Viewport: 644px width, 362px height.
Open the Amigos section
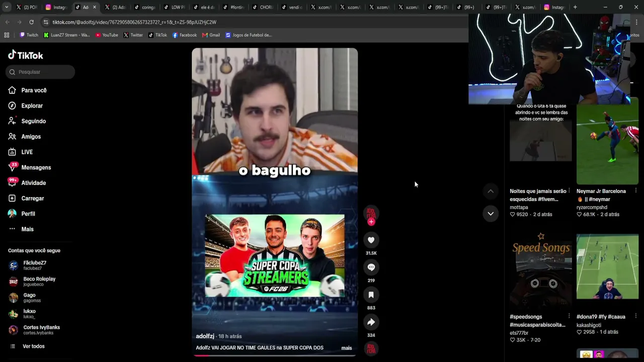(x=31, y=137)
